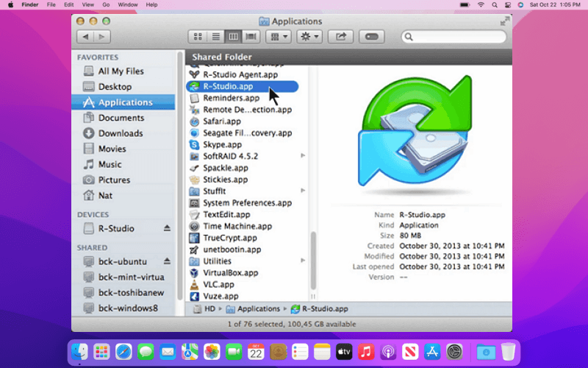588x368 pixels.
Task: Go forward with the right arrow button
Action: click(102, 37)
